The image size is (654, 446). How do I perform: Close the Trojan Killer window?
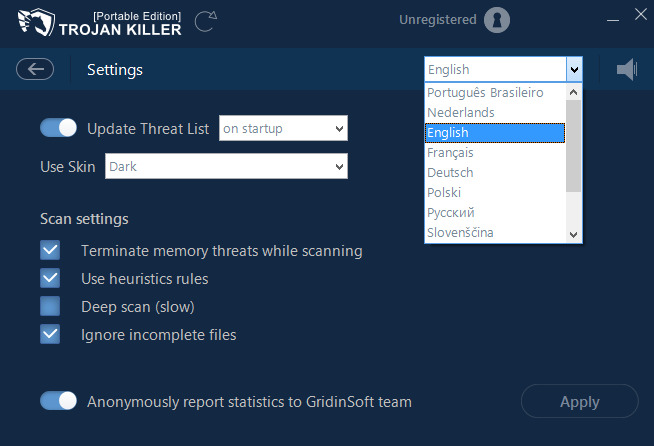click(x=641, y=14)
